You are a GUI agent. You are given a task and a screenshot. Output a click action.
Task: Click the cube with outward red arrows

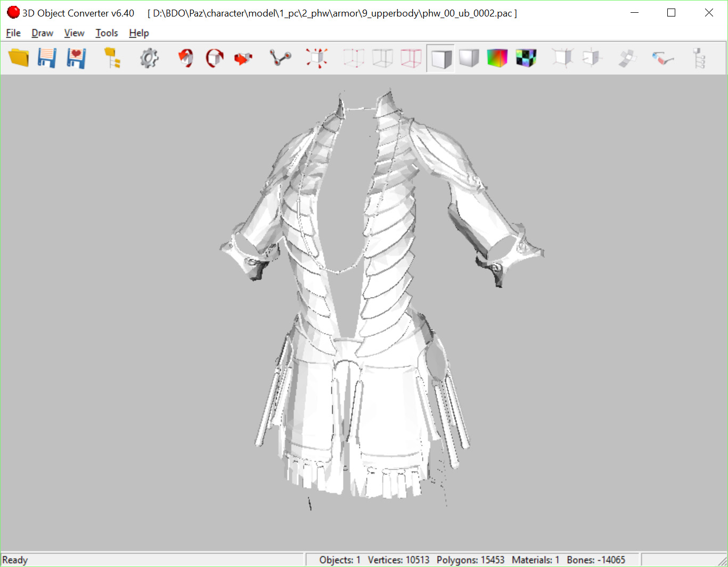click(317, 57)
